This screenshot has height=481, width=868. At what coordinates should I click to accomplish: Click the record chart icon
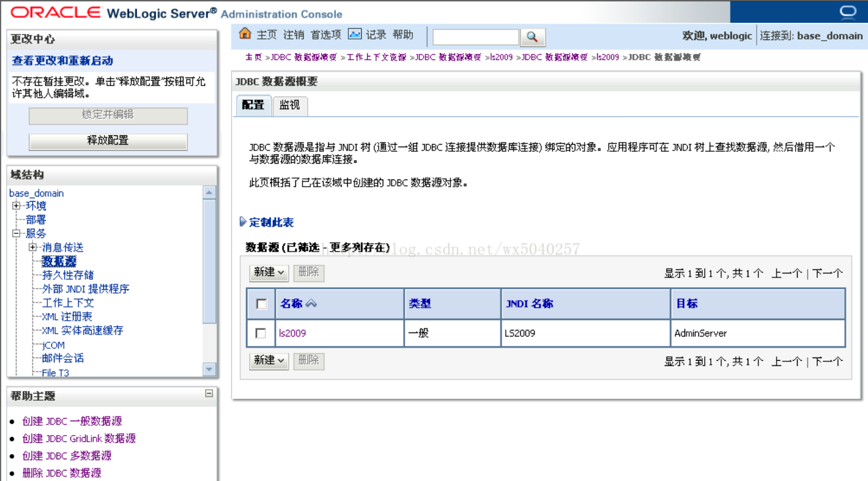pyautogui.click(x=355, y=34)
